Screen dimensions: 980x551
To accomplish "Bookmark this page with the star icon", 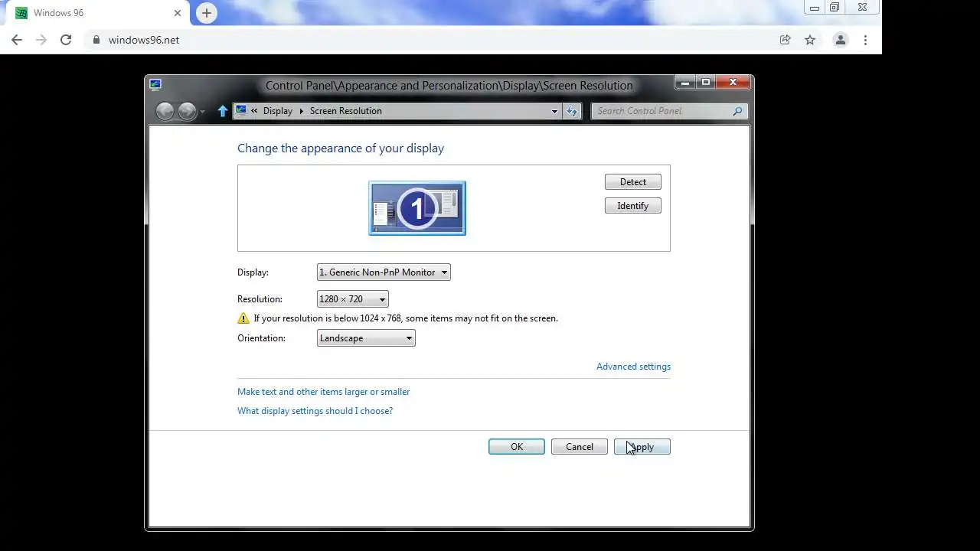I will click(810, 40).
